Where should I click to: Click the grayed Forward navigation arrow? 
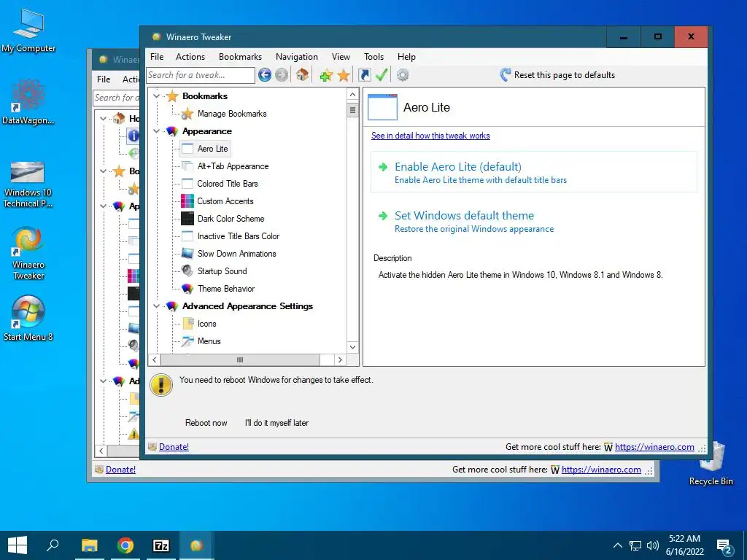coord(282,75)
